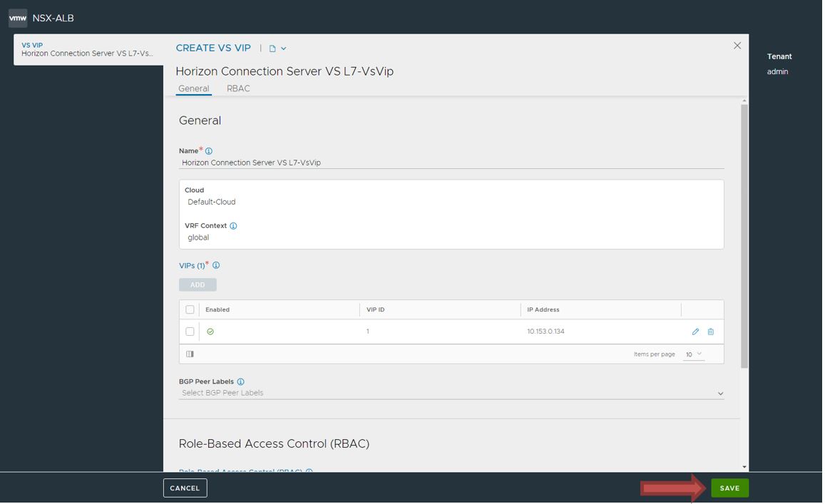Close the Create VS VIP dialog
This screenshot has height=504, width=825.
click(737, 46)
